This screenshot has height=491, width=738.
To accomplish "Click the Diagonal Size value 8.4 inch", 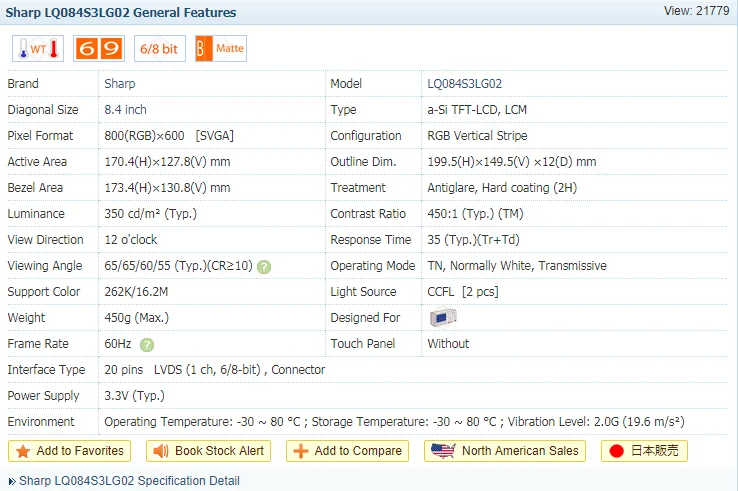I will 125,110.
